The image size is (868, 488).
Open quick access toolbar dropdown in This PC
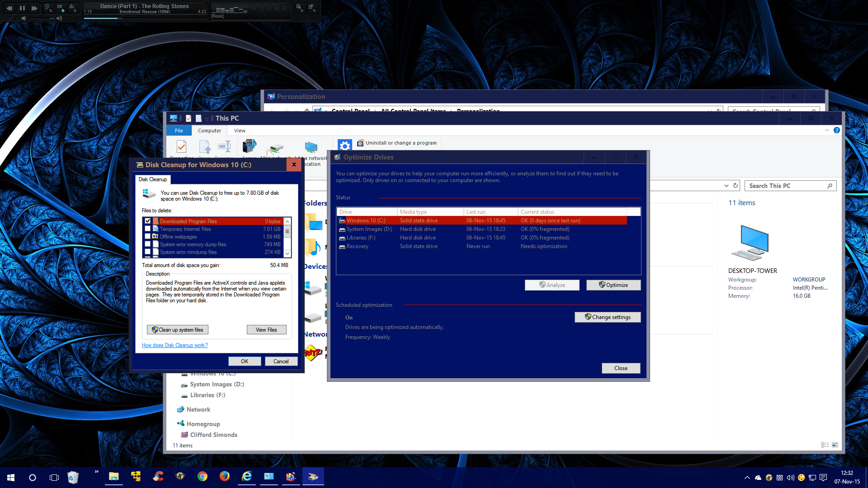point(207,118)
